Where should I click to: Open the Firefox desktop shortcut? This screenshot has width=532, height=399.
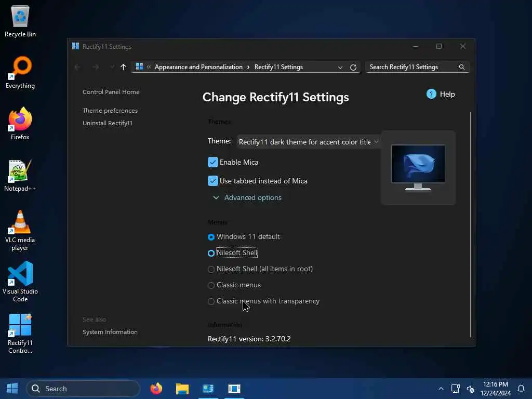pos(20,124)
